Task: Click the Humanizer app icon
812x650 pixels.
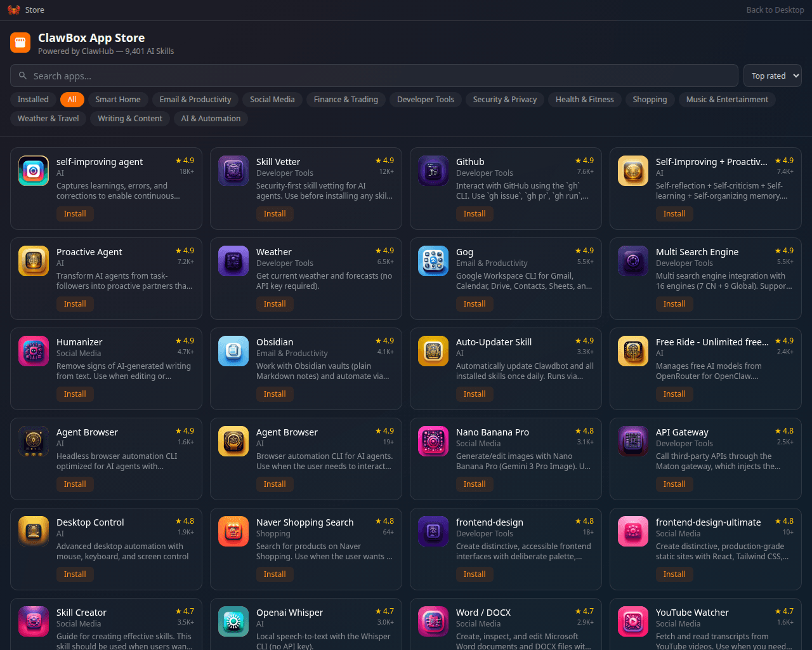Action: click(x=34, y=351)
